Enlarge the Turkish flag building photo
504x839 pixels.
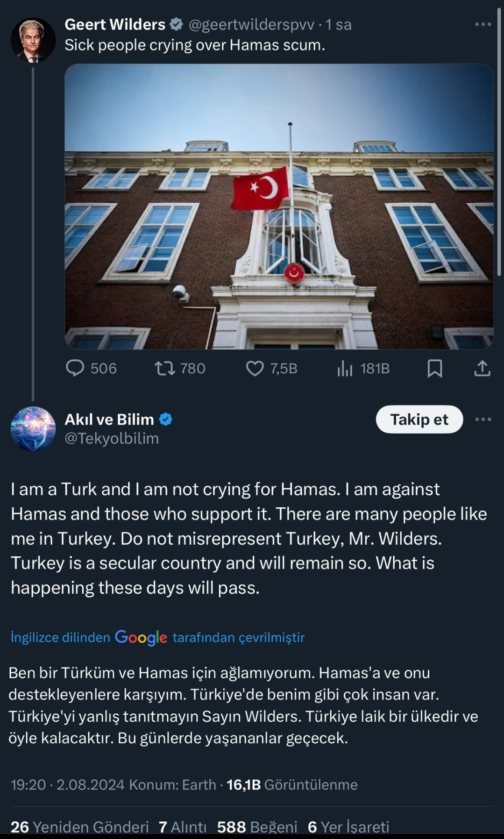(x=279, y=206)
